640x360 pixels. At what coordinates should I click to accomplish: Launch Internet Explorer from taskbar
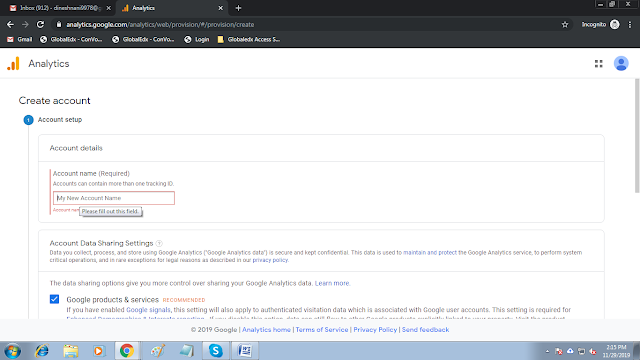[x=42, y=351]
